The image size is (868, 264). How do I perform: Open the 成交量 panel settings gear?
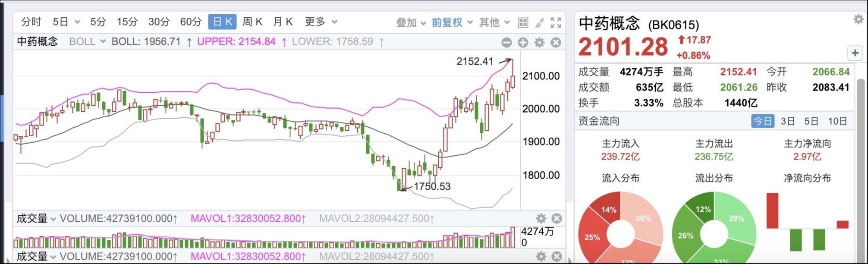pos(541,219)
